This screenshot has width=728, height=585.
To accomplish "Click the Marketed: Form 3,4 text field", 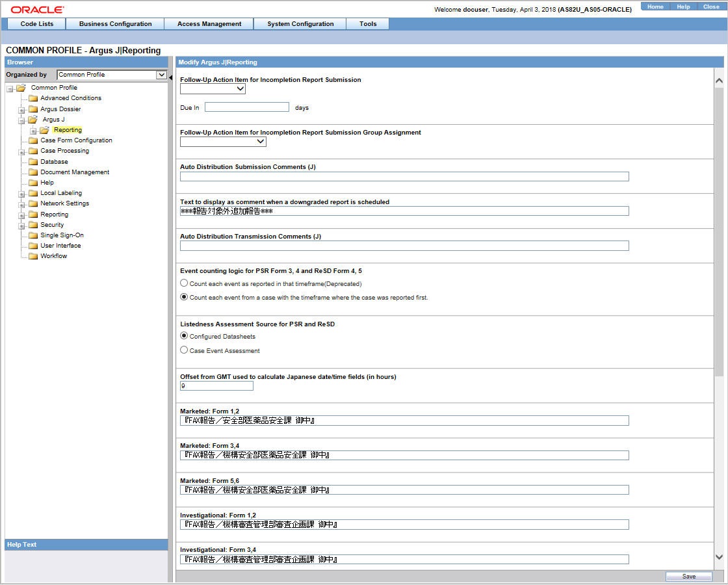I will pos(404,455).
